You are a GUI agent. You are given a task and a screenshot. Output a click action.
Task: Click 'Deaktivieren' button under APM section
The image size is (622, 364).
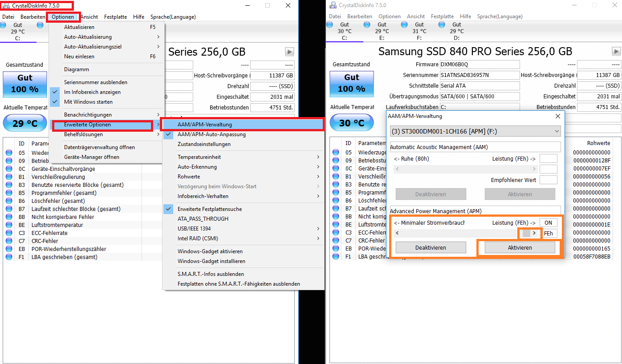tap(431, 247)
